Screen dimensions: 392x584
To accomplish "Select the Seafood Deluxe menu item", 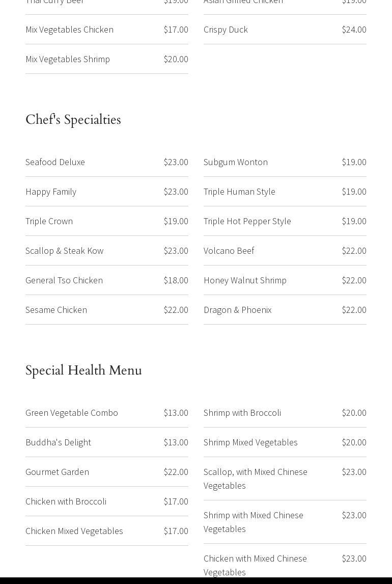I will (55, 162).
